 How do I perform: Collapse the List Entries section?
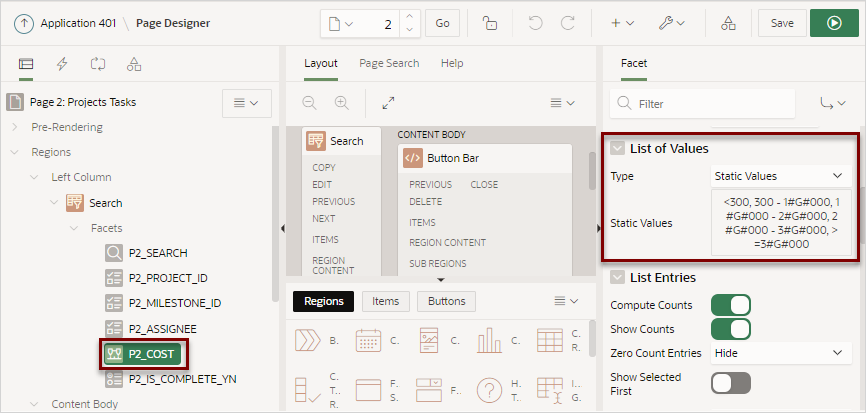point(617,278)
